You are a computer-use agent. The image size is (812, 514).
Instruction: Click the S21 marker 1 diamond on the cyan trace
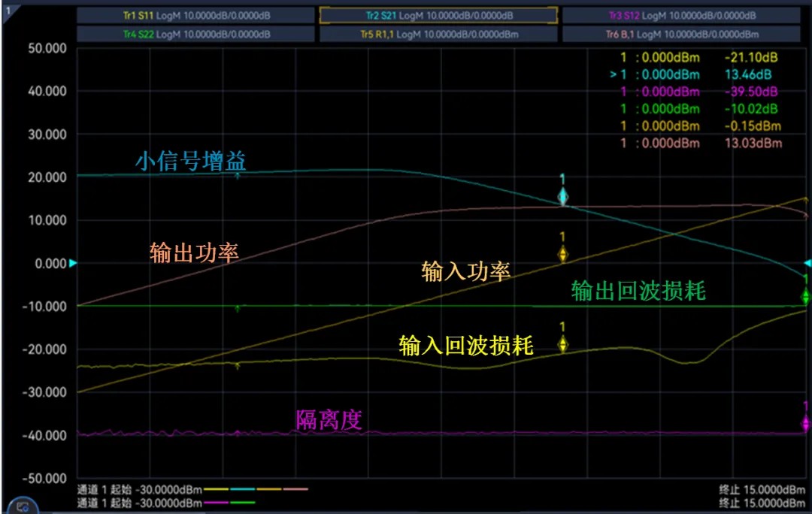[562, 197]
